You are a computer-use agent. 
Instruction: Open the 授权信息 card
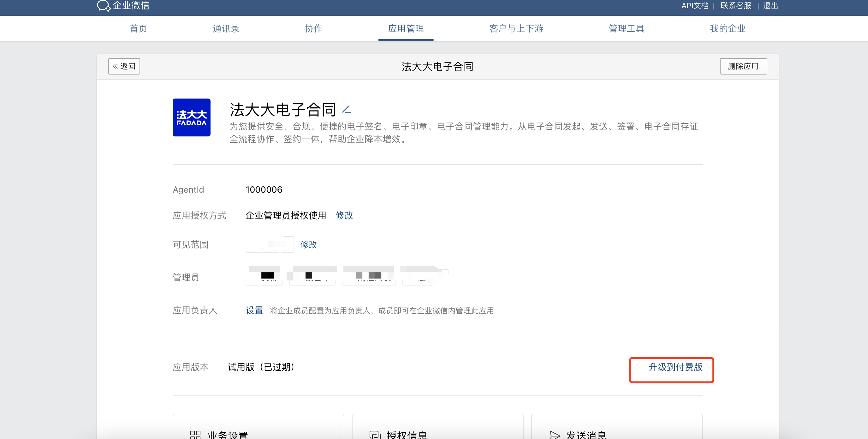click(x=437, y=426)
